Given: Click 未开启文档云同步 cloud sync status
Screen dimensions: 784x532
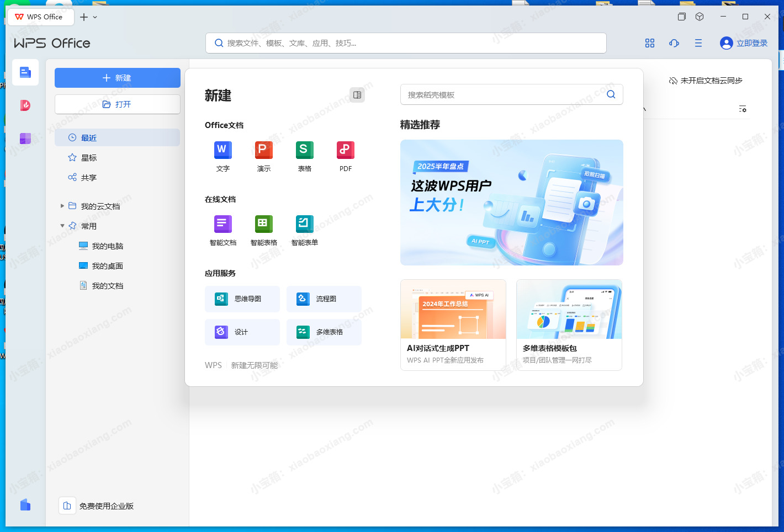Looking at the screenshot, I should pyautogui.click(x=705, y=81).
